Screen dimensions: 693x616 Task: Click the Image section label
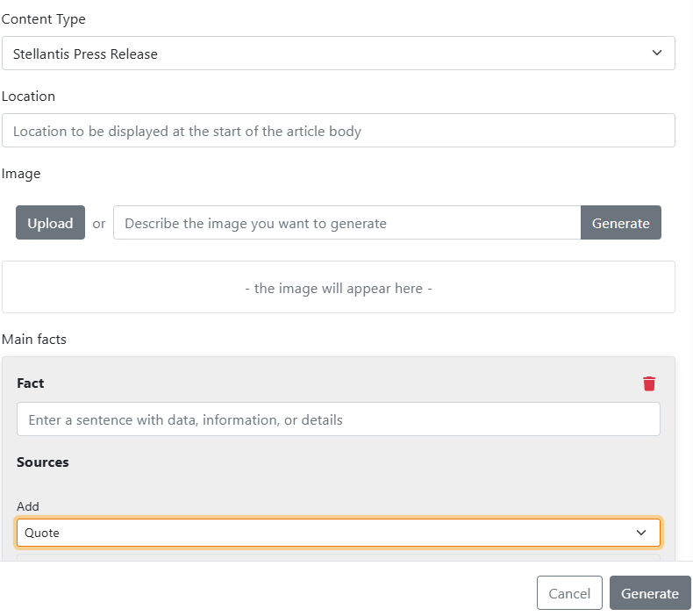[x=21, y=174]
